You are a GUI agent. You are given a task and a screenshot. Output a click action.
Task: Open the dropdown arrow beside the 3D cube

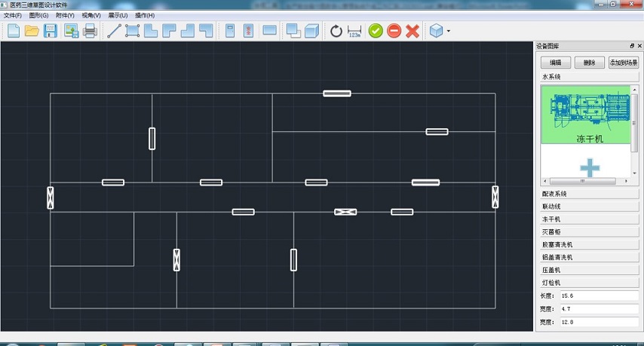pyautogui.click(x=449, y=32)
